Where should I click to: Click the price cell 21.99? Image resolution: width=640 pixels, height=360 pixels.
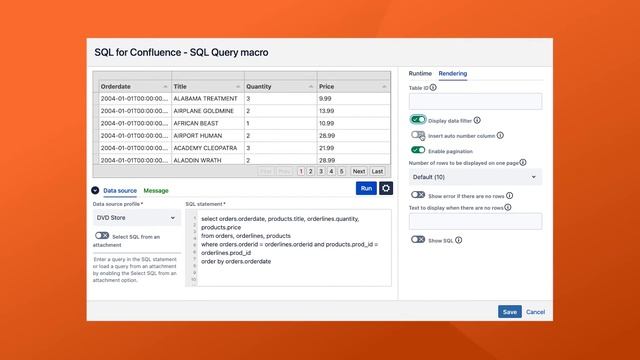click(x=353, y=148)
